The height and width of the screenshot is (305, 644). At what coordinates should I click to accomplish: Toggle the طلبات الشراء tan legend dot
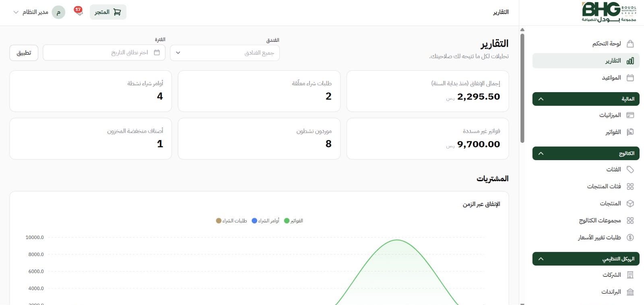pos(219,221)
